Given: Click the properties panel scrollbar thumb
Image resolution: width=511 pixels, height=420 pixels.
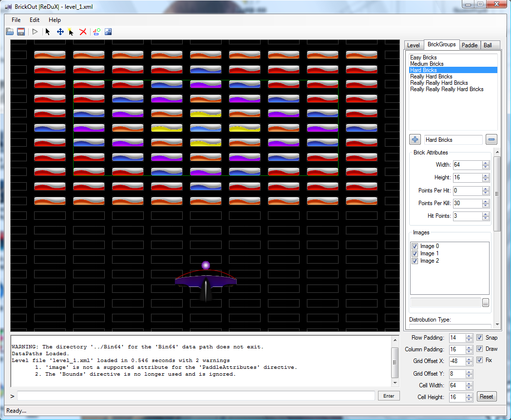Looking at the screenshot, I should coord(497,194).
